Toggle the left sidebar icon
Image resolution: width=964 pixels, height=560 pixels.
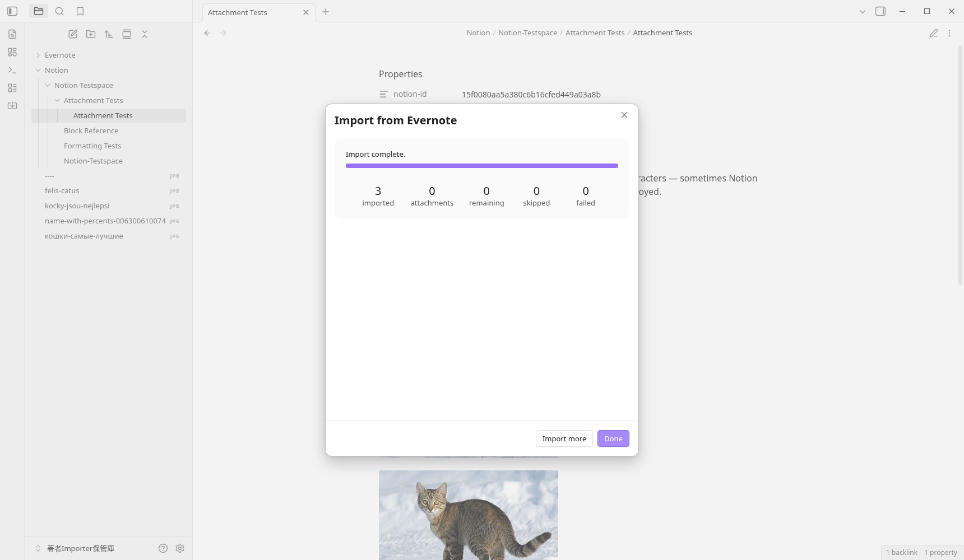click(x=12, y=11)
